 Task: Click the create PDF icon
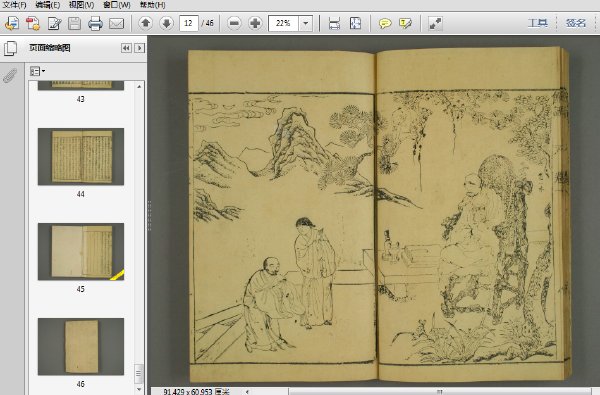[33, 23]
